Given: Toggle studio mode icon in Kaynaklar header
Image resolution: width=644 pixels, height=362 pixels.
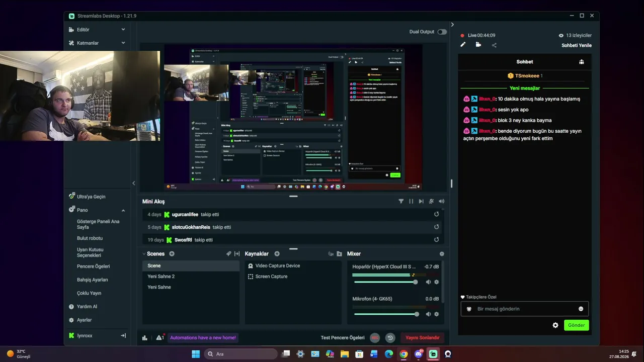Looking at the screenshot, I should click(x=331, y=254).
